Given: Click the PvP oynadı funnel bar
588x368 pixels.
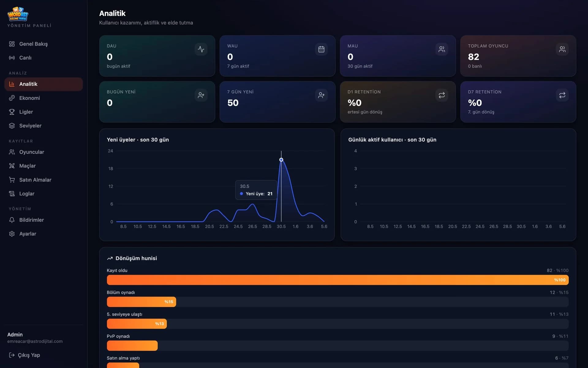Looking at the screenshot, I should click(132, 346).
